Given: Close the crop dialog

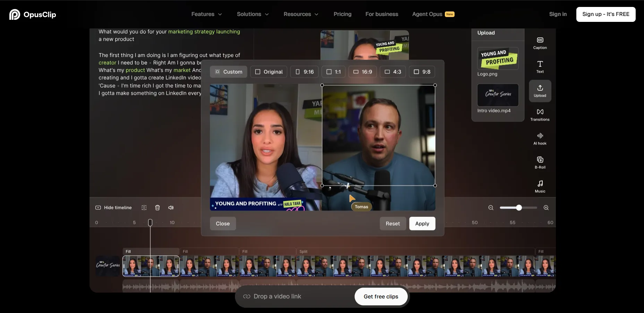Looking at the screenshot, I should [x=223, y=223].
